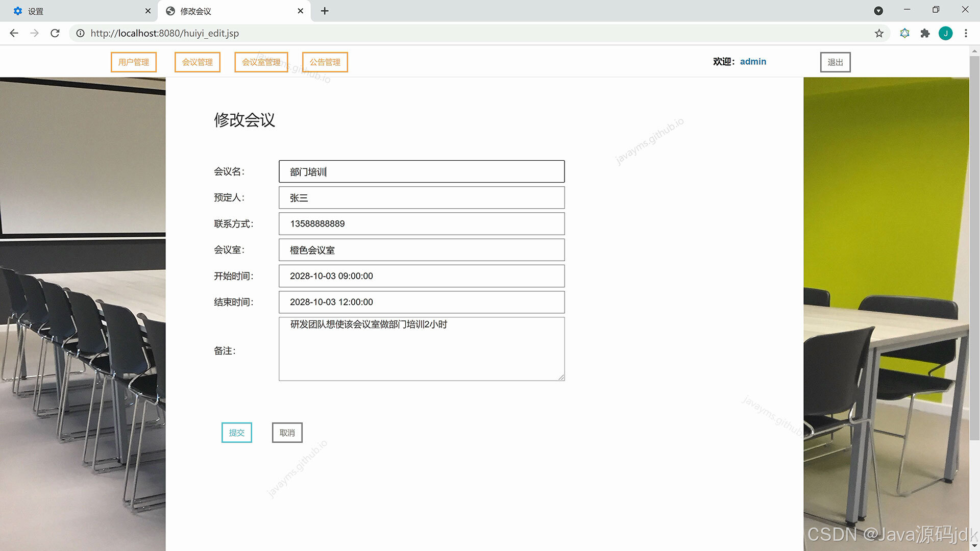
Task: Bookmark this page with star icon
Action: click(879, 33)
